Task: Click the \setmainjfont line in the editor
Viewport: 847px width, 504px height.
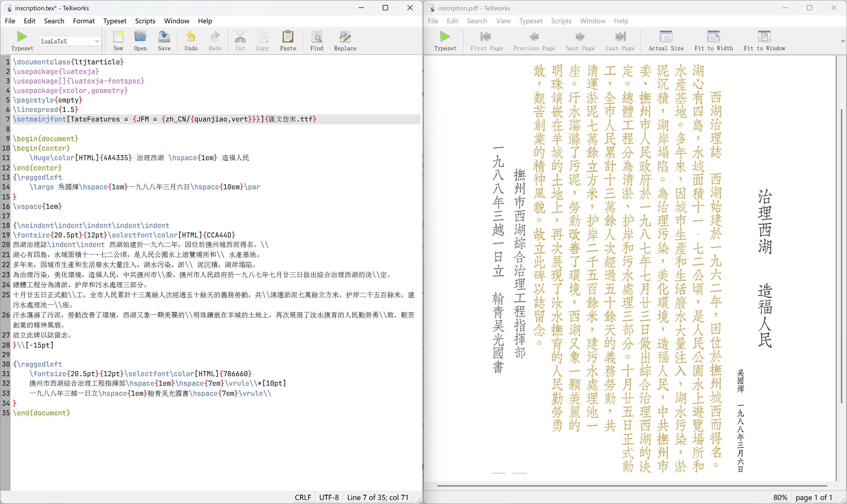Action: 165,119
